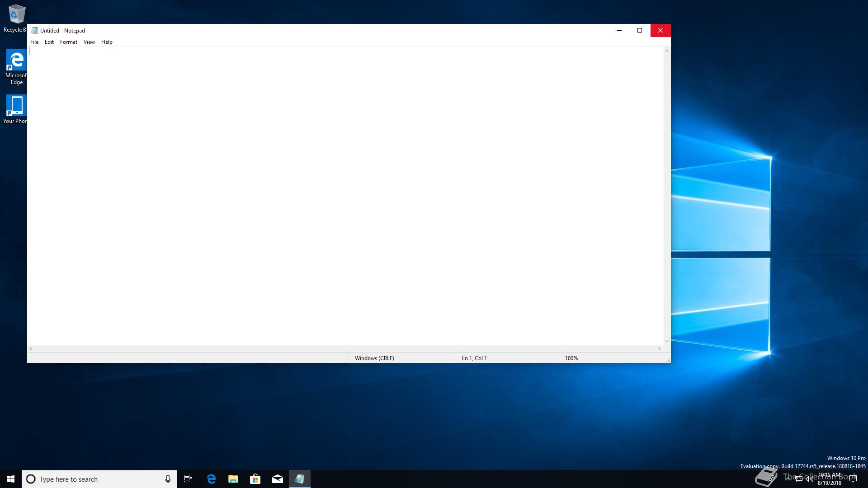Viewport: 868px width, 488px height.
Task: Click inside the Notepad text area
Action: click(x=345, y=196)
